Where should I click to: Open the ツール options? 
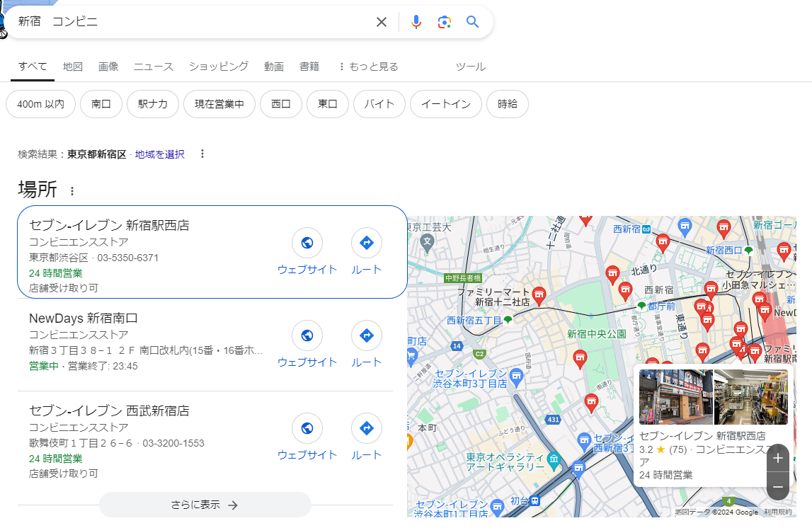tap(470, 67)
